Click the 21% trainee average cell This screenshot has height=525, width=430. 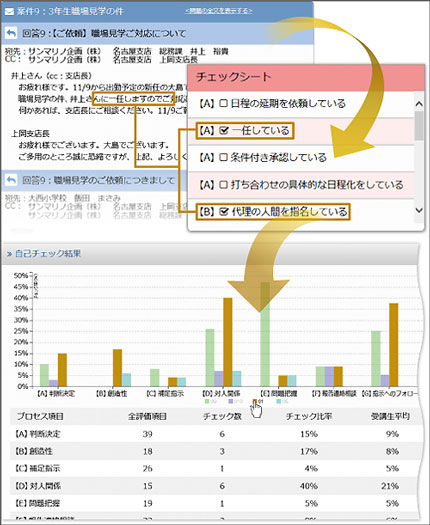[390, 486]
